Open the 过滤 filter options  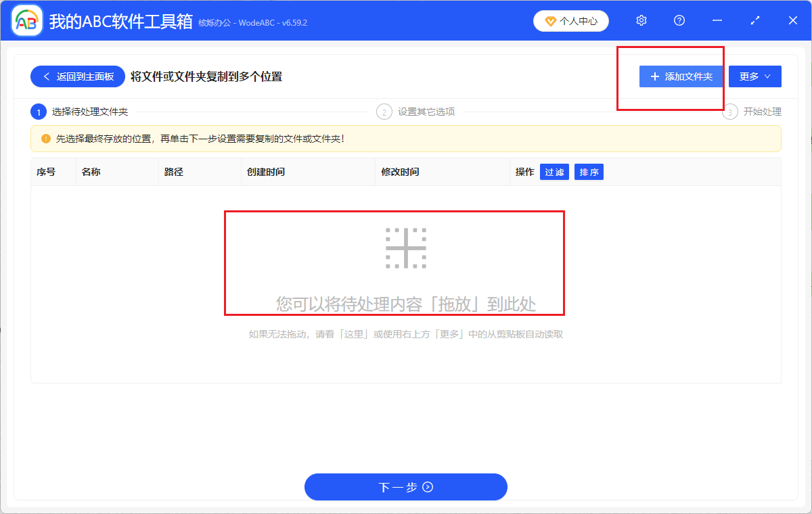[x=554, y=172]
